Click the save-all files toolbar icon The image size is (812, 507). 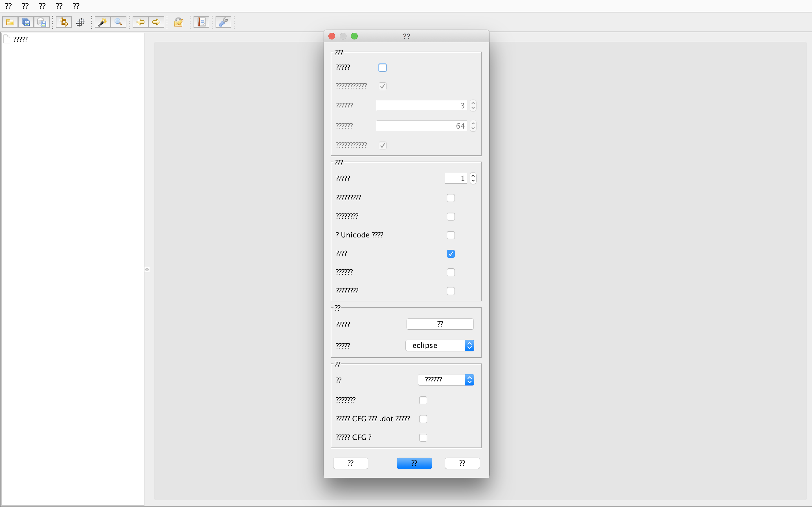click(x=26, y=22)
